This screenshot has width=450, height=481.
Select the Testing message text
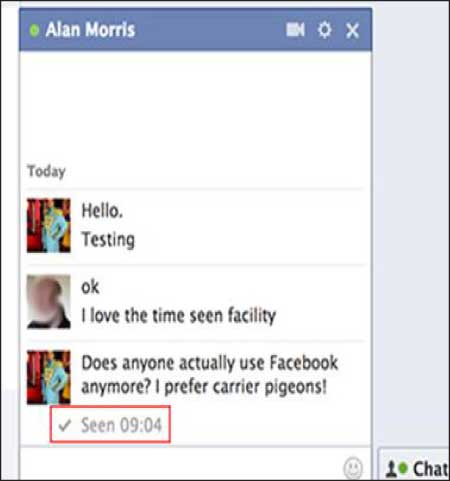click(108, 240)
